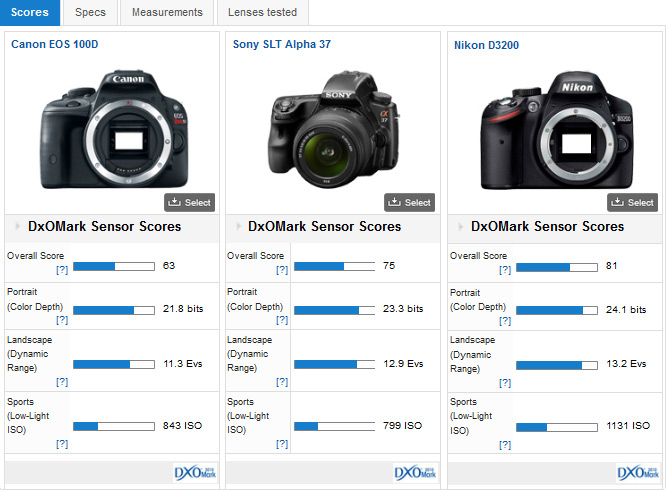Image resolution: width=666 pixels, height=491 pixels.
Task: Open the Lenses tested tab
Action: pyautogui.click(x=260, y=13)
